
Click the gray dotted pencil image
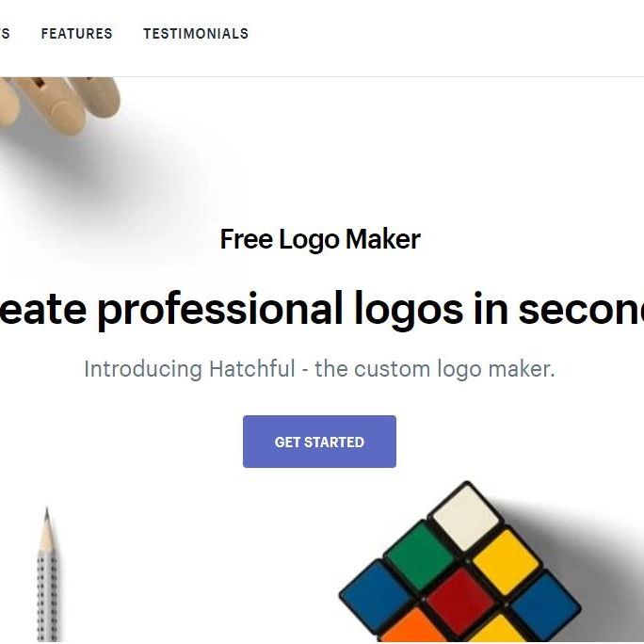(x=48, y=575)
